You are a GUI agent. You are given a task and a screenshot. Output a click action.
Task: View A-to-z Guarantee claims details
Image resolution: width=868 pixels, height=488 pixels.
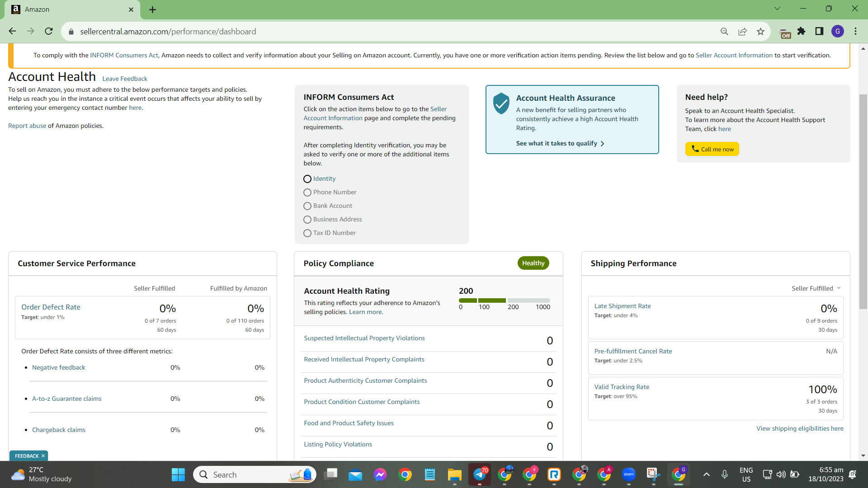point(66,399)
